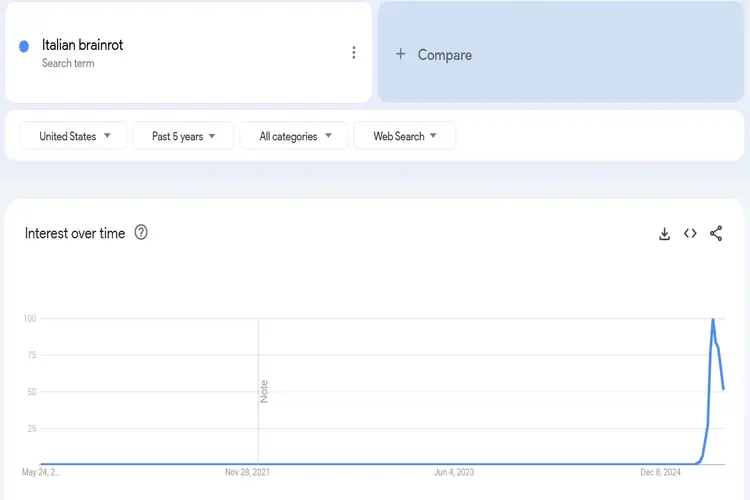
Task: Open the three-dot menu for Italian brainrot
Action: point(353,53)
